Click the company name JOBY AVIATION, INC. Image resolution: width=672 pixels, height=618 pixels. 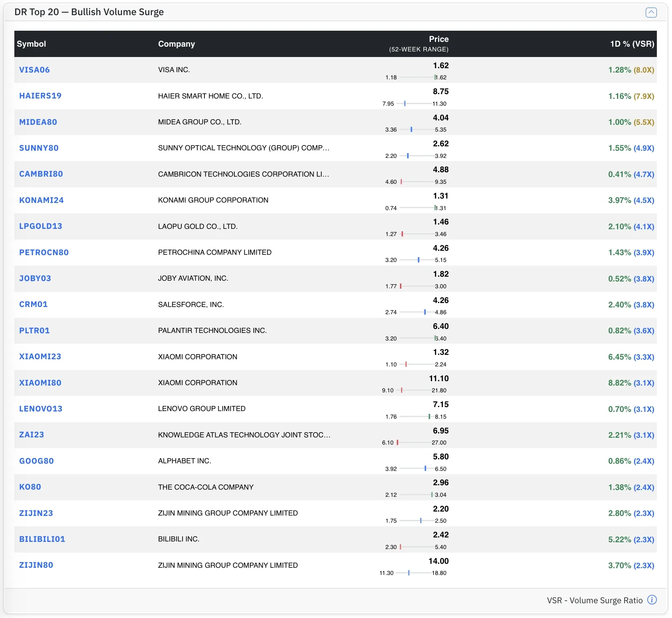pos(193,278)
